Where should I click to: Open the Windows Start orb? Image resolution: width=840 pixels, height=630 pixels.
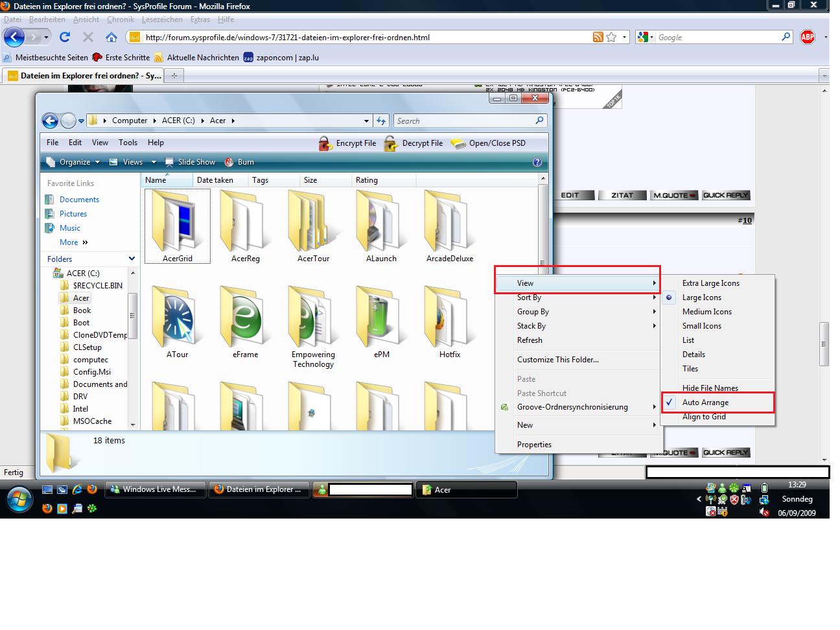point(19,499)
